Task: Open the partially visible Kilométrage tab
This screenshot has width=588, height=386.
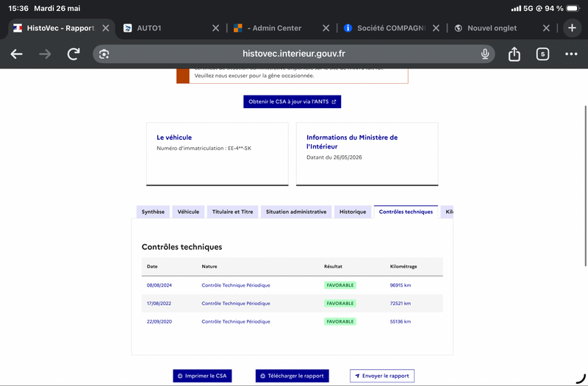Action: [x=447, y=212]
